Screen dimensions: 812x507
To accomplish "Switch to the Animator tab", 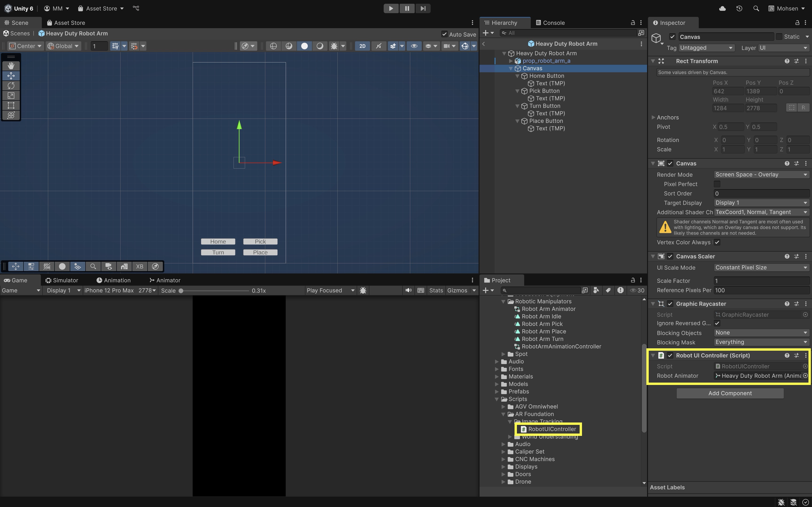I will click(165, 280).
